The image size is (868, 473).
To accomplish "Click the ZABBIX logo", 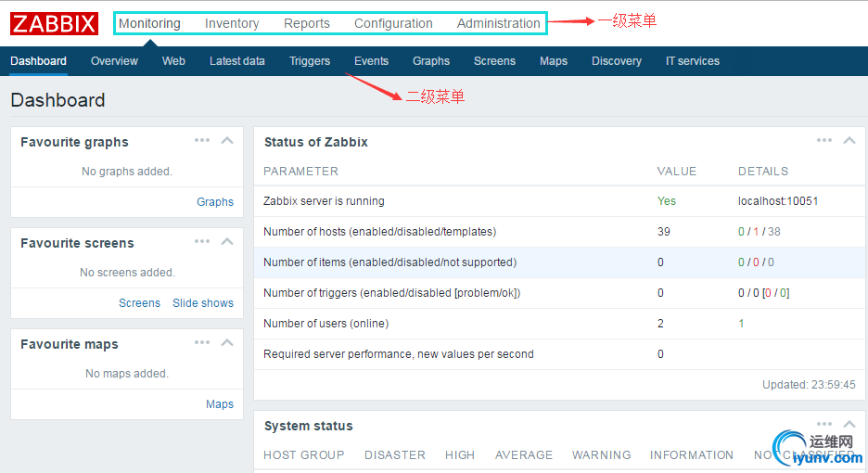I will [54, 24].
